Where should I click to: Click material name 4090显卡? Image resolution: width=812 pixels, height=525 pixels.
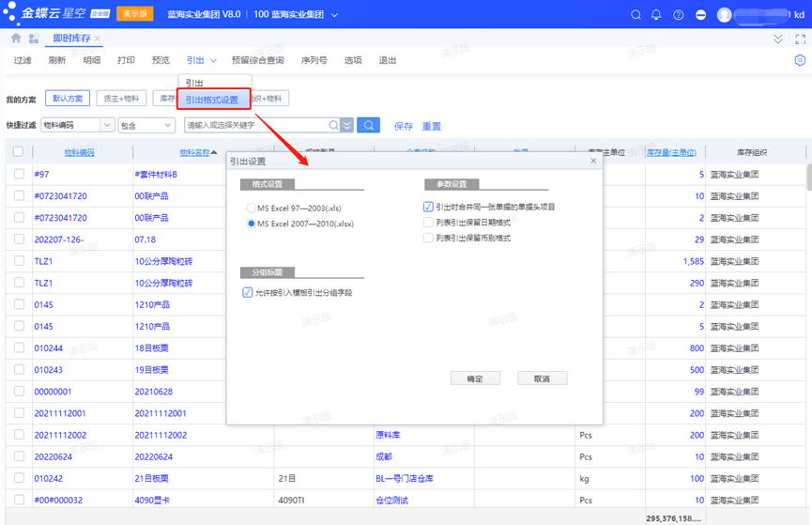point(152,501)
